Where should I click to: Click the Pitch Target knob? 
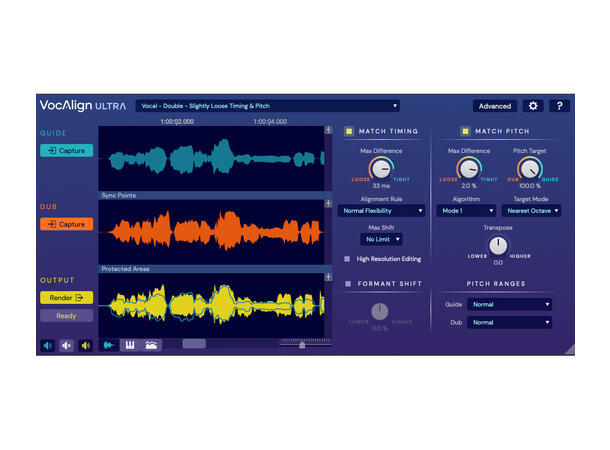click(530, 169)
